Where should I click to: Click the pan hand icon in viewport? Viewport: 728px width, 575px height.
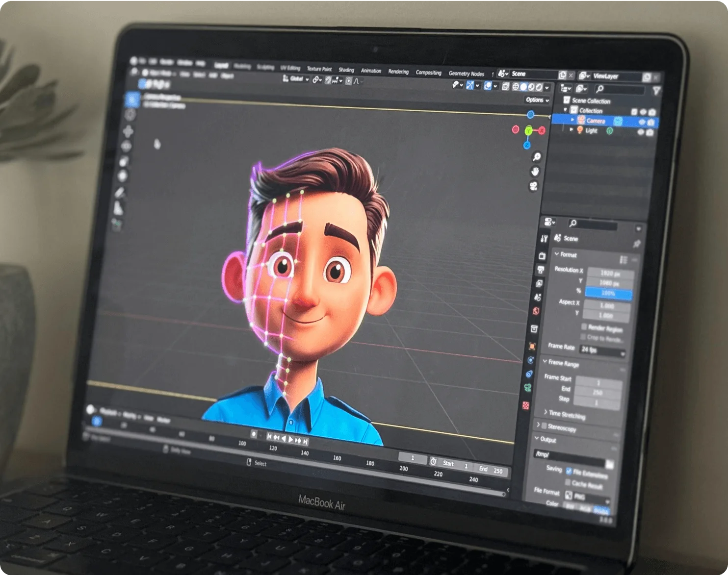tap(535, 171)
